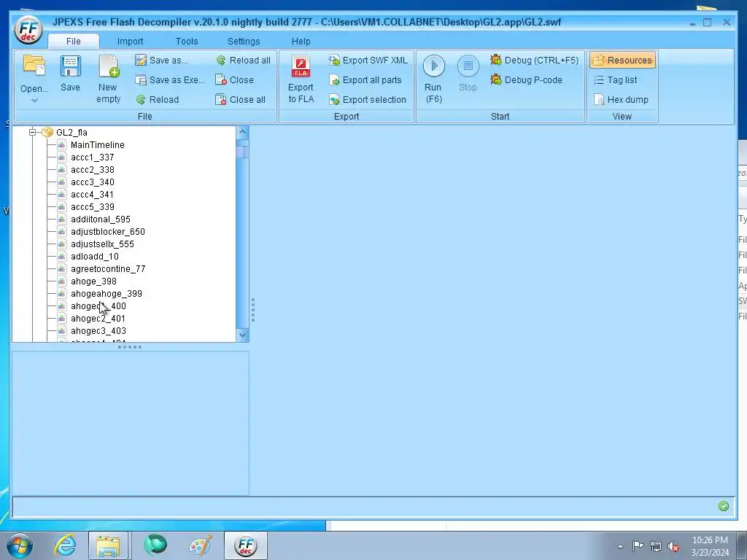Click tree scrollbar down arrow
The width and height of the screenshot is (747, 560).
point(242,335)
